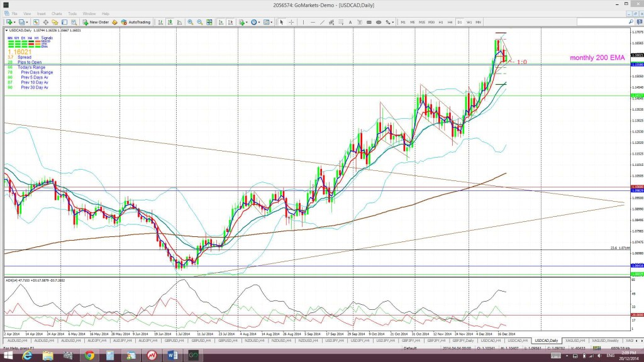This screenshot has height=362, width=644.
Task: Switch chart to candlesticks
Action: click(x=170, y=22)
